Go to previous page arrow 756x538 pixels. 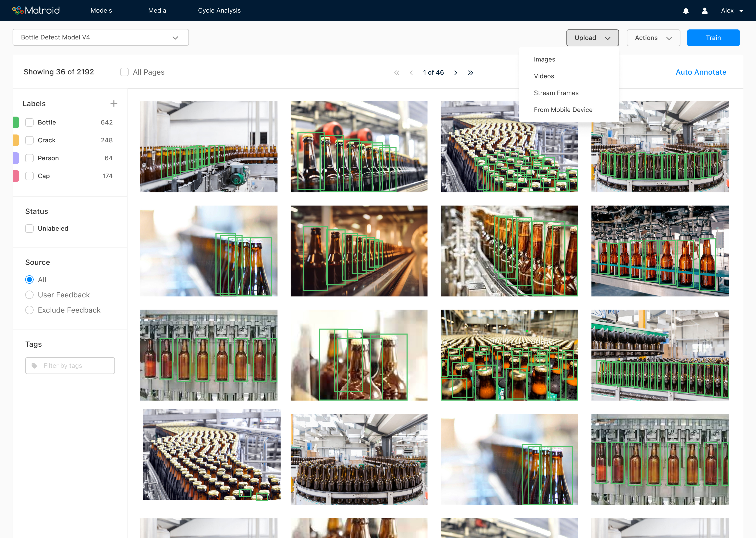(411, 73)
